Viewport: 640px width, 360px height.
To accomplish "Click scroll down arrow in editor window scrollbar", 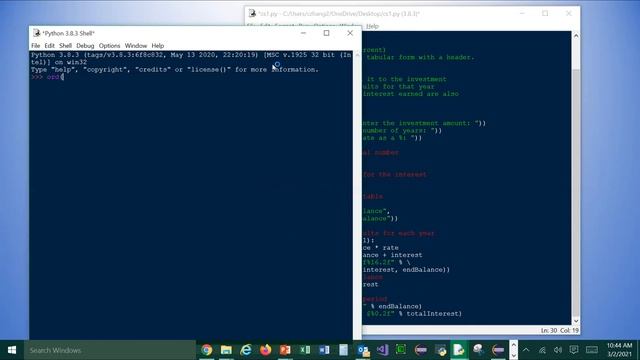I will (x=576, y=321).
